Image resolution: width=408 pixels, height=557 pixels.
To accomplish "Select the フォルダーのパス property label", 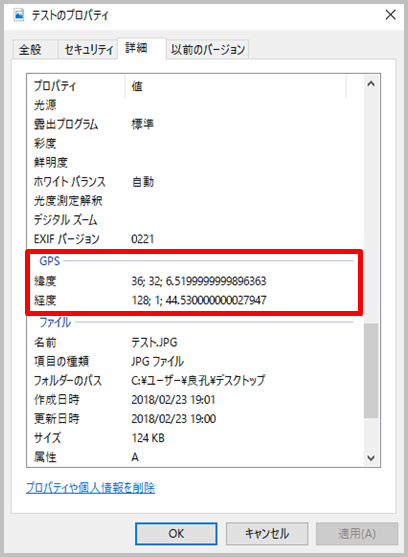I will point(68,381).
